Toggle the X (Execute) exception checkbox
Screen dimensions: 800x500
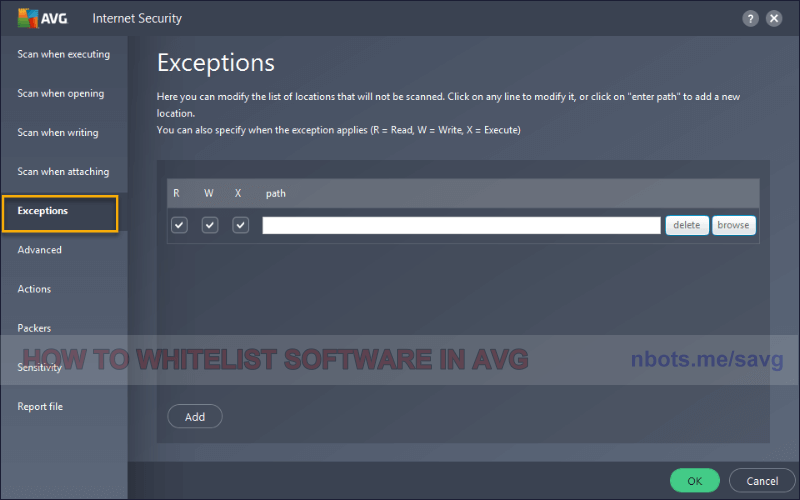click(240, 225)
